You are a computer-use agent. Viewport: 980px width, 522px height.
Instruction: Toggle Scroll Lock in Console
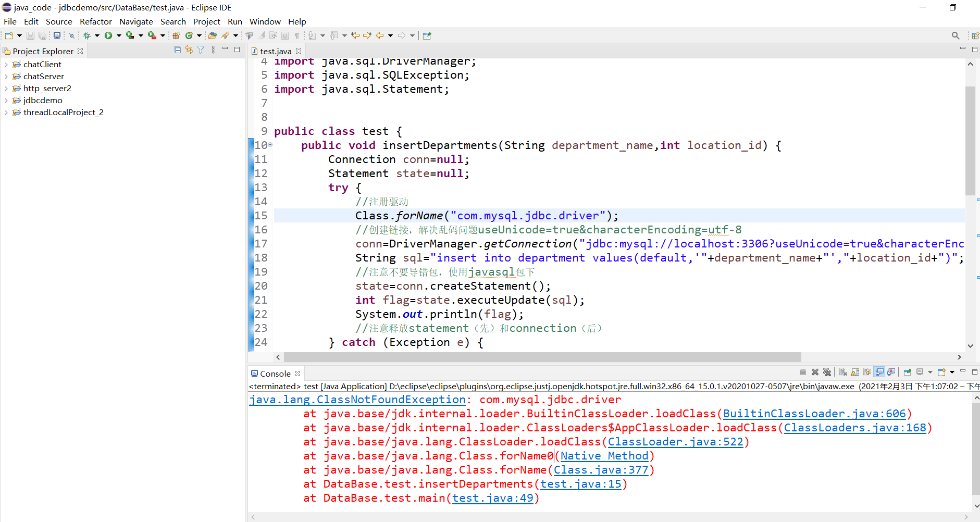[855, 372]
